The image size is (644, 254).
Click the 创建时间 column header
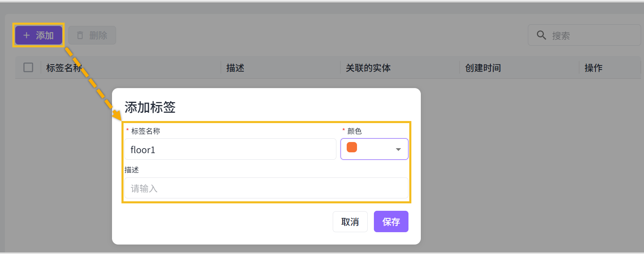pyautogui.click(x=483, y=68)
